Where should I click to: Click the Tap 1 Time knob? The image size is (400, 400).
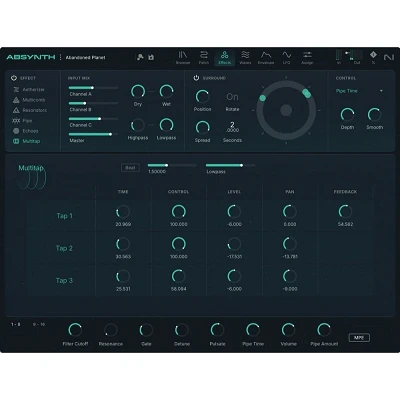click(x=123, y=212)
